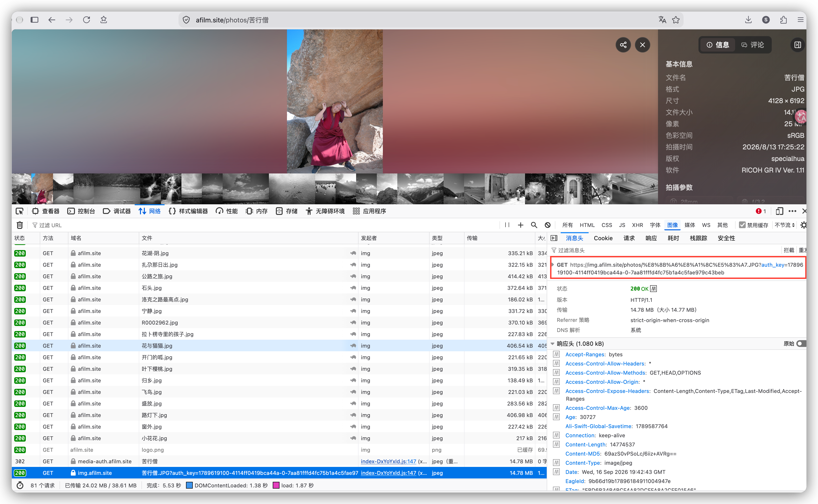Select the 花与猫猫.jpg request row
The width and height of the screenshot is (818, 504).
point(279,346)
